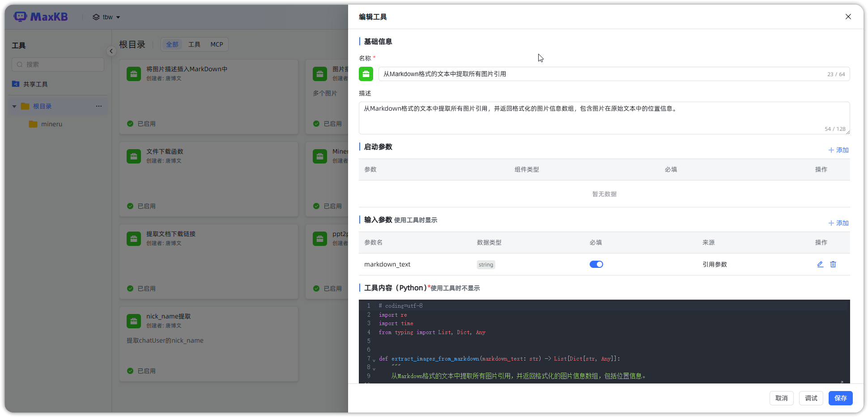The width and height of the screenshot is (868, 417).
Task: Click the tool name input field
Action: click(600, 74)
